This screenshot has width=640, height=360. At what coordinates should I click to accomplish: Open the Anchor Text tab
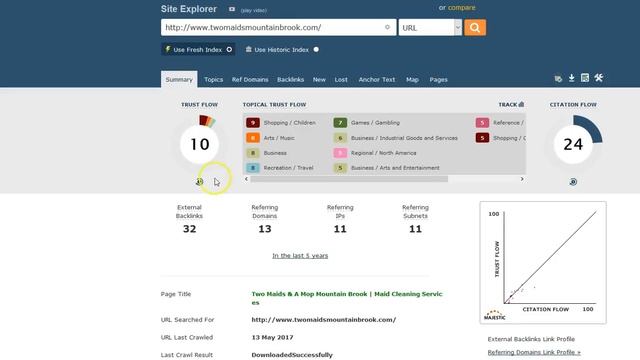pyautogui.click(x=377, y=80)
